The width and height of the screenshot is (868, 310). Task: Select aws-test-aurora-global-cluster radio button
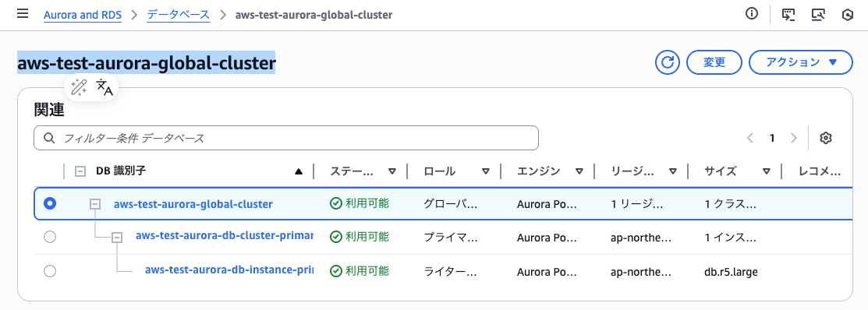pyautogui.click(x=50, y=204)
